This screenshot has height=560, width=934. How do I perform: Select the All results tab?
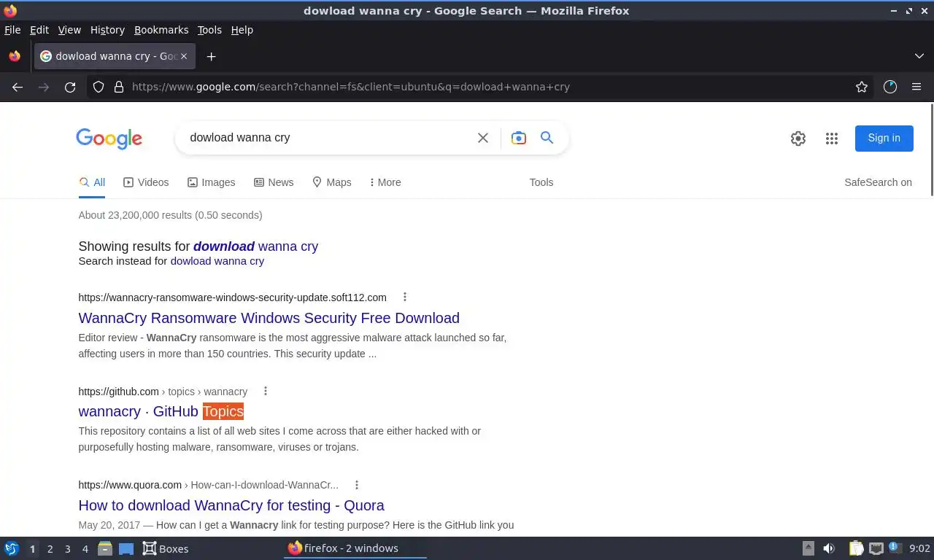(92, 182)
